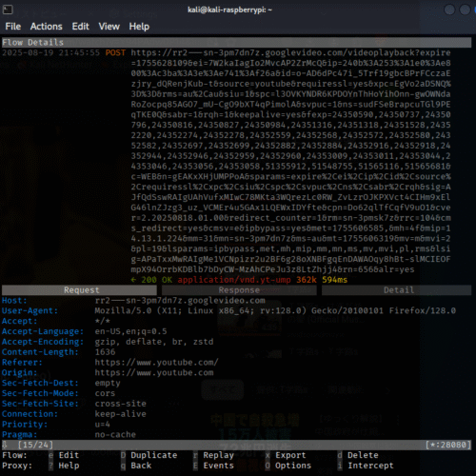Click the en-US,en;q=0.5 value
Image resolution: width=476 pixels, height=476 pixels.
(x=130, y=331)
